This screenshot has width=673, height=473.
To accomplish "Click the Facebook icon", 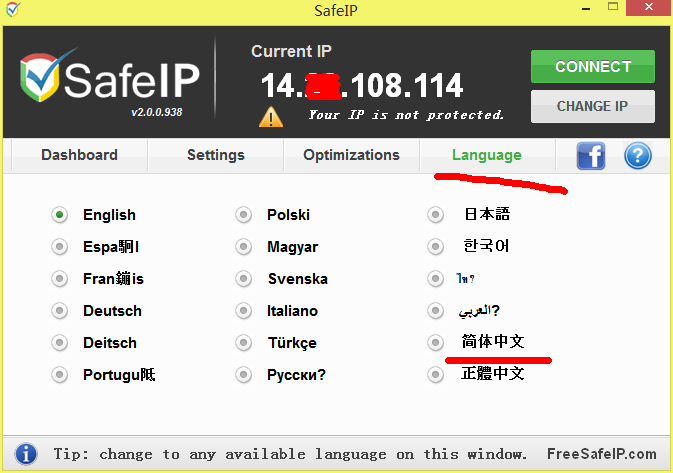I will coord(591,156).
